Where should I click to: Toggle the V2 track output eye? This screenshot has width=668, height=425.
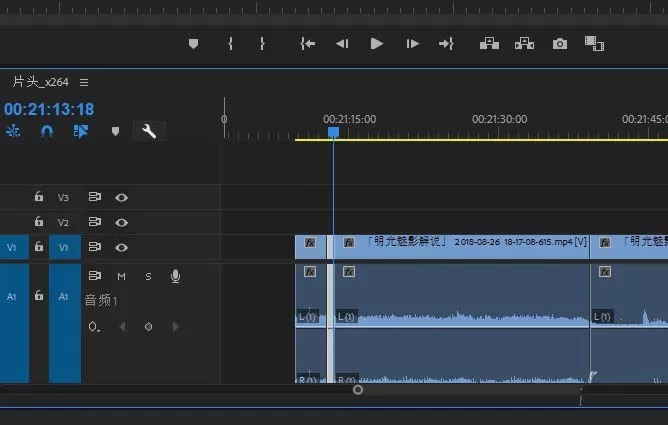(121, 222)
